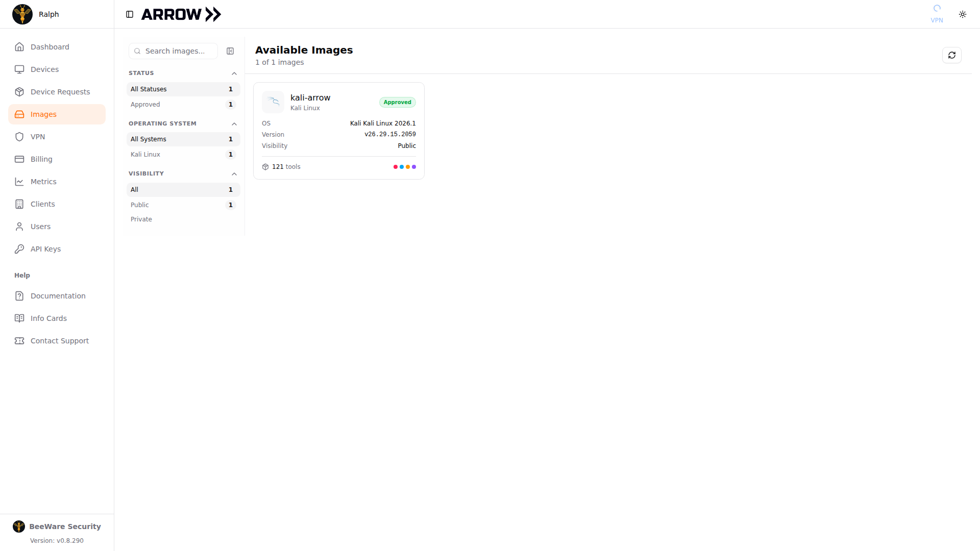The width and height of the screenshot is (980, 551).
Task: Click the Billing credit card icon
Action: pyautogui.click(x=19, y=159)
